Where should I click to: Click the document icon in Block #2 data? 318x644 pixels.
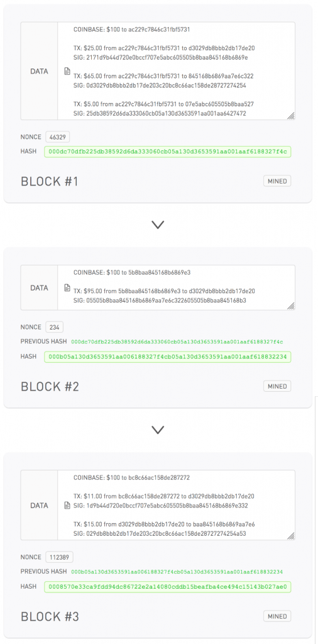(x=67, y=287)
